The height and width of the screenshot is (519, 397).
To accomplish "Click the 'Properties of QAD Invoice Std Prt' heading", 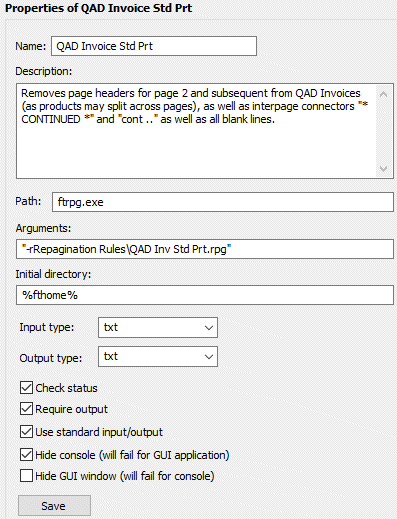I will pos(99,8).
